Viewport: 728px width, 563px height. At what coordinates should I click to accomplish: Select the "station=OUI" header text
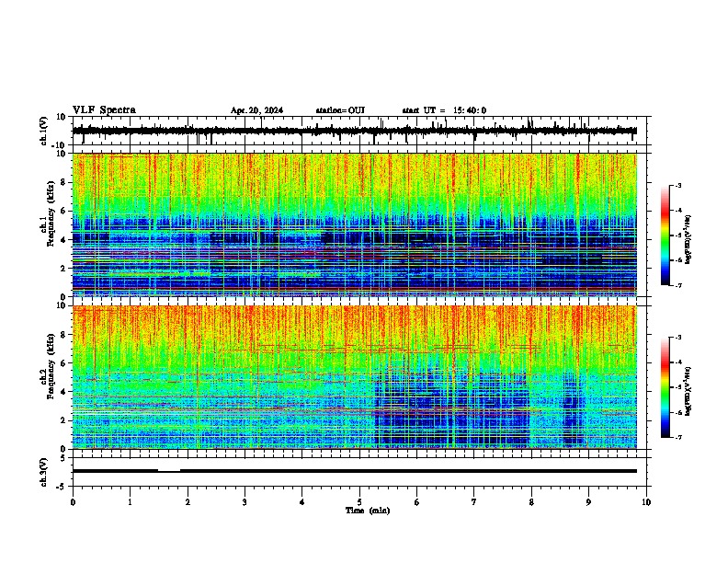[340, 110]
